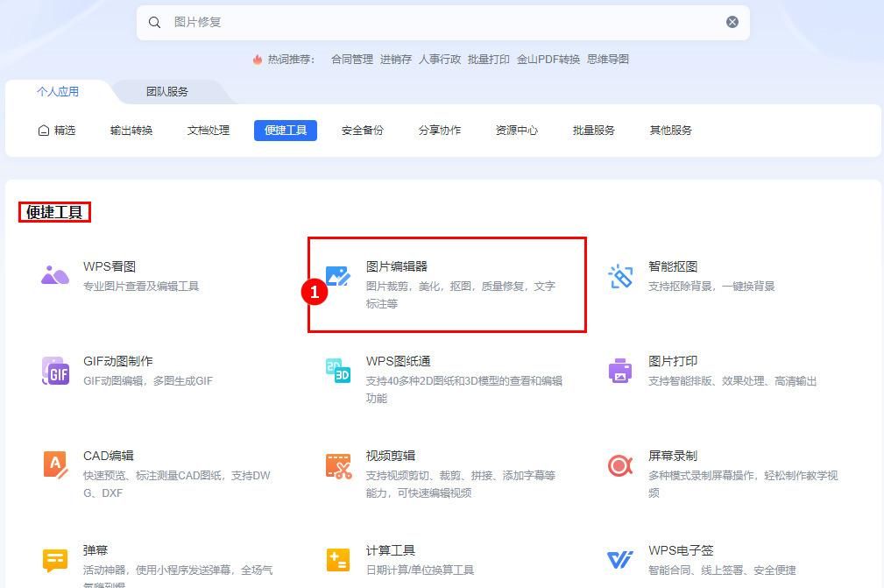Open the 安全备份 category

pos(363,131)
